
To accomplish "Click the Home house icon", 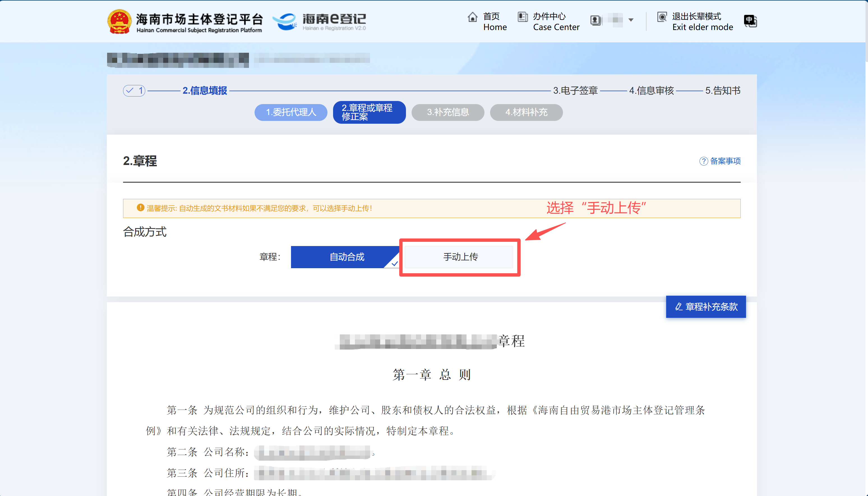I will 472,17.
